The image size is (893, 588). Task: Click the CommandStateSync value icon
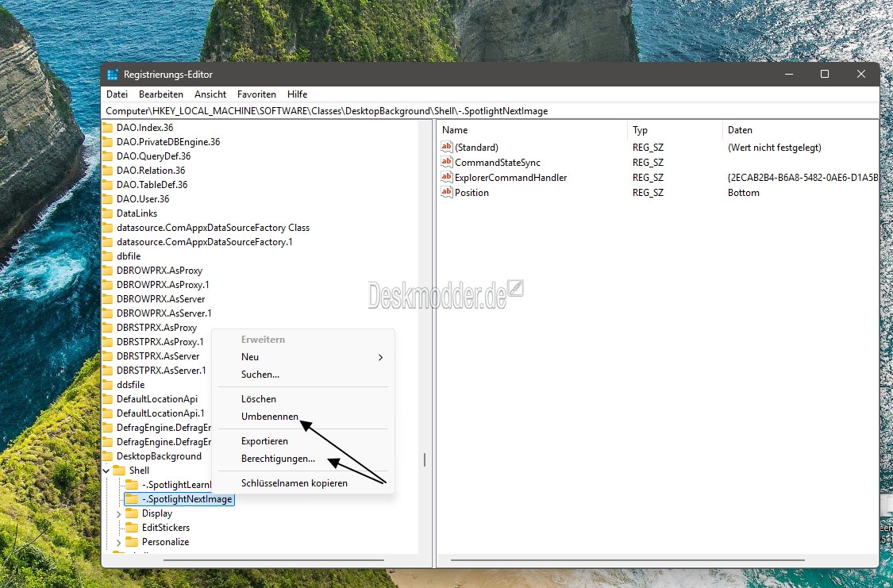446,163
